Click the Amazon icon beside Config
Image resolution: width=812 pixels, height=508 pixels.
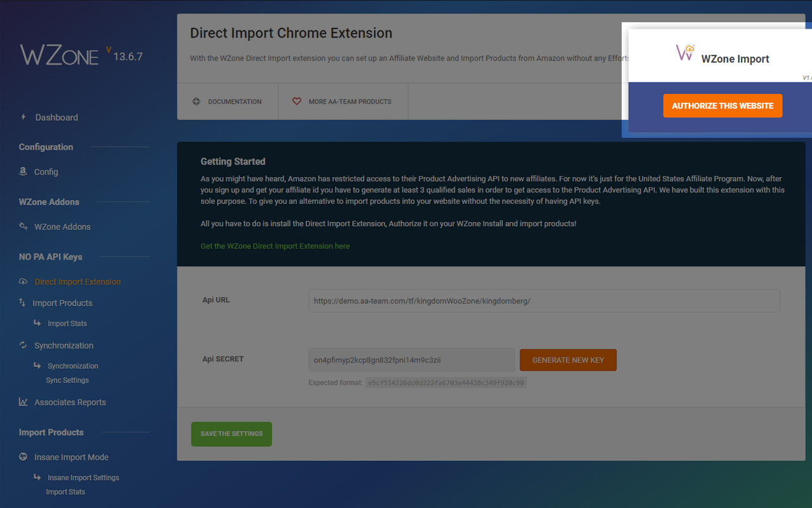[x=23, y=171]
